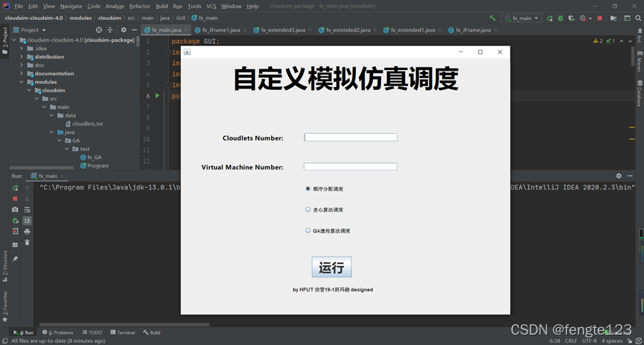Select Program class in project tree

click(x=95, y=166)
